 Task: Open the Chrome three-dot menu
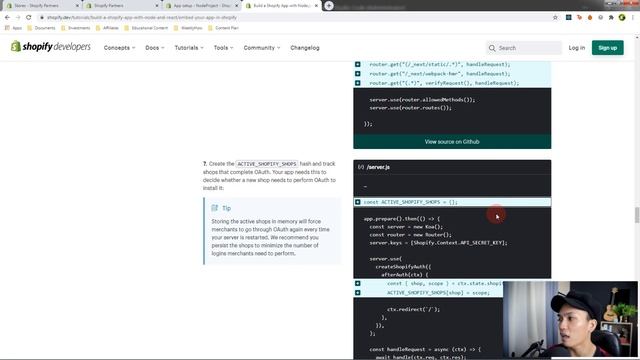[633, 18]
